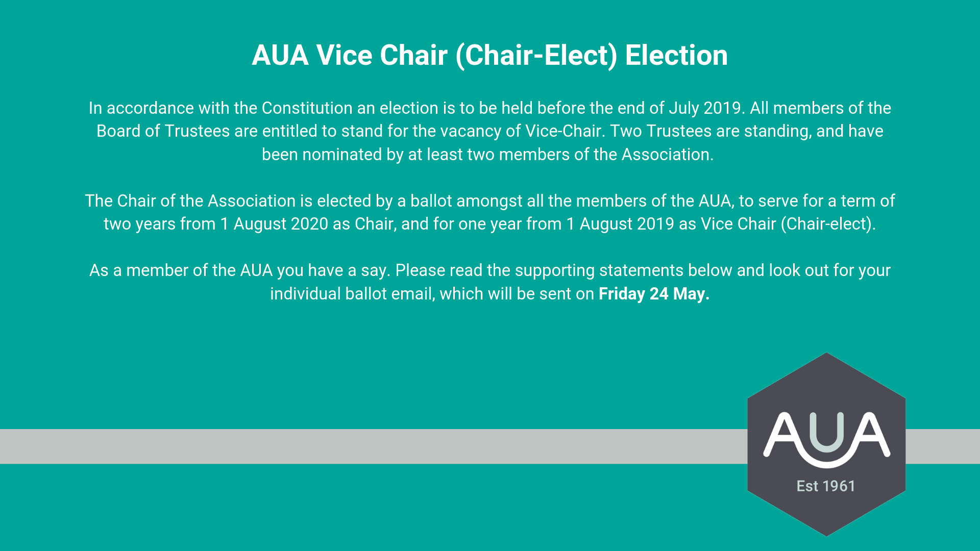Click the white AUA lettering in the logo
Image resolution: width=980 pixels, height=551 pixels.
coord(826,438)
